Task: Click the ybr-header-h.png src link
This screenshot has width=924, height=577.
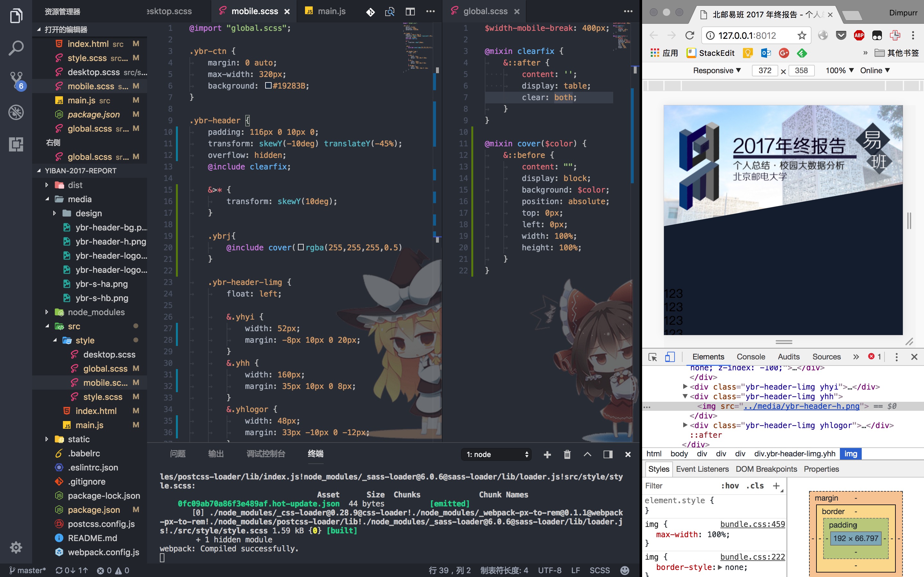Action: pyautogui.click(x=801, y=406)
